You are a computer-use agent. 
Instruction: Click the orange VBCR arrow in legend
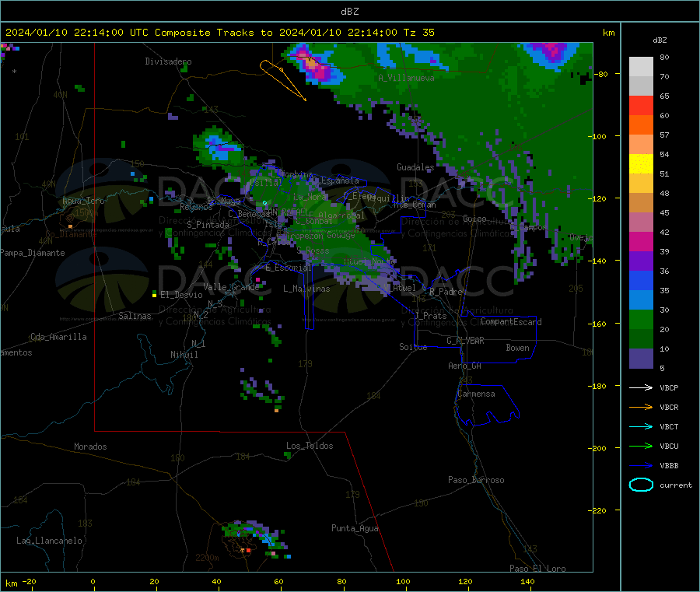click(x=641, y=407)
